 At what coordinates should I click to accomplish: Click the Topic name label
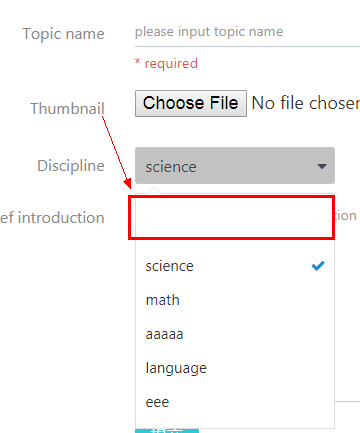point(63,34)
